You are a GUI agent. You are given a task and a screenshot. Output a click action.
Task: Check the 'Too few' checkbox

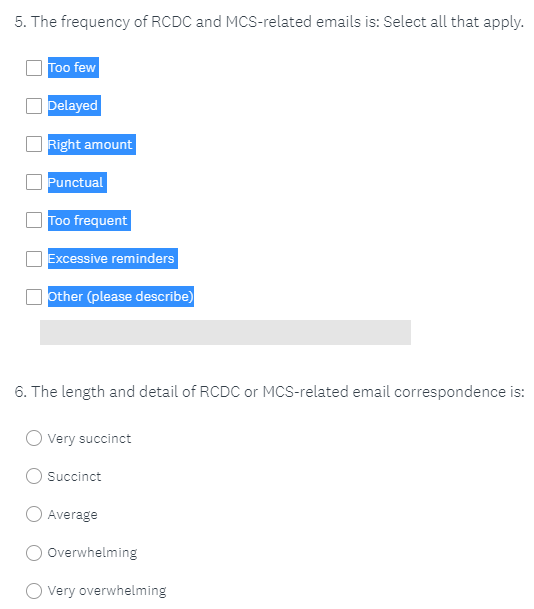pyautogui.click(x=34, y=68)
